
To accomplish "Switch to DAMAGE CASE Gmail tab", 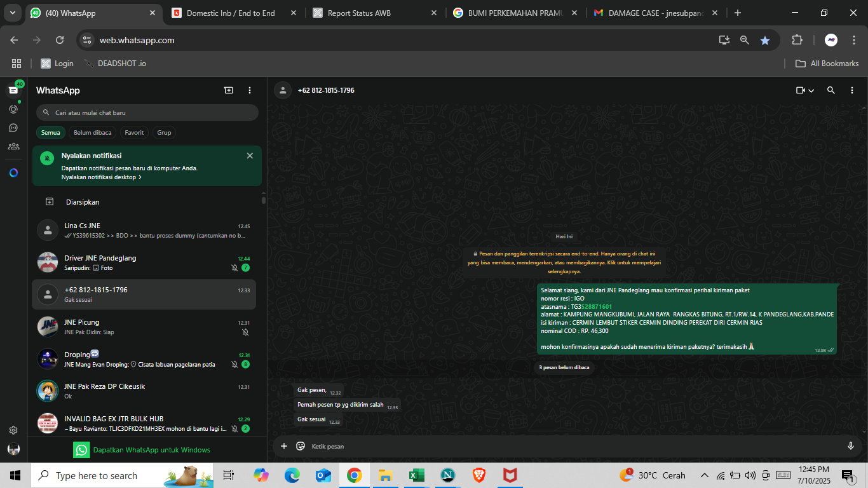I will [x=656, y=13].
